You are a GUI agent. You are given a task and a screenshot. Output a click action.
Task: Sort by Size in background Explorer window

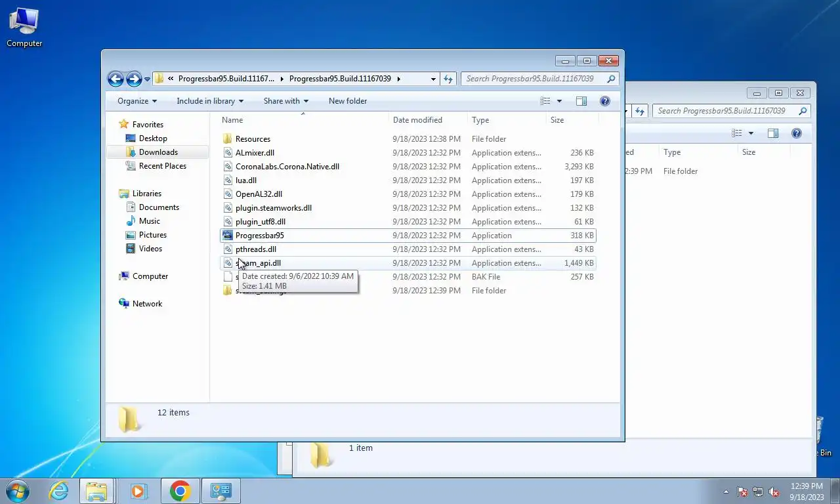pyautogui.click(x=749, y=152)
